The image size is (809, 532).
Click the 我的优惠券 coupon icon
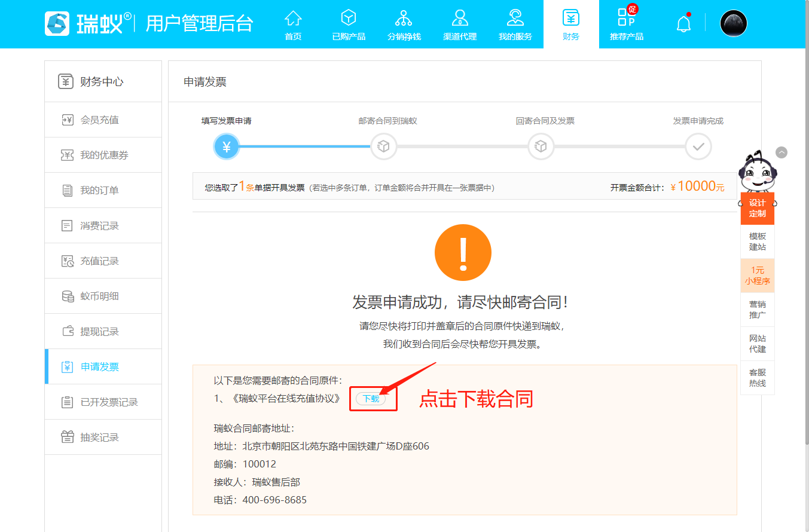(68, 155)
